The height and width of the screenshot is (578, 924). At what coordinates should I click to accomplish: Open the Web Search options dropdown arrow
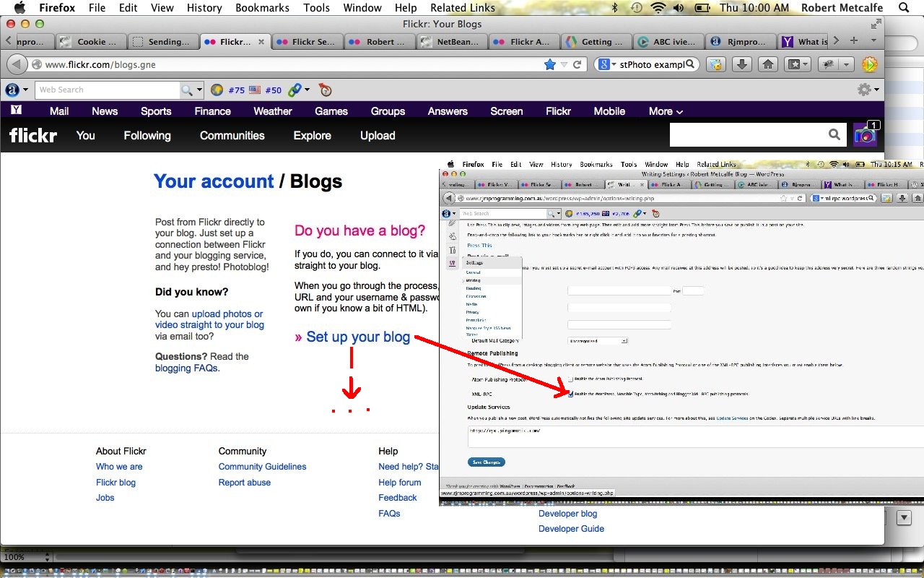(x=199, y=90)
